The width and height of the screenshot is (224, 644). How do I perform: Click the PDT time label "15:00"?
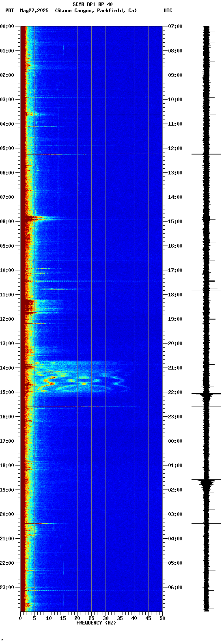(7, 392)
